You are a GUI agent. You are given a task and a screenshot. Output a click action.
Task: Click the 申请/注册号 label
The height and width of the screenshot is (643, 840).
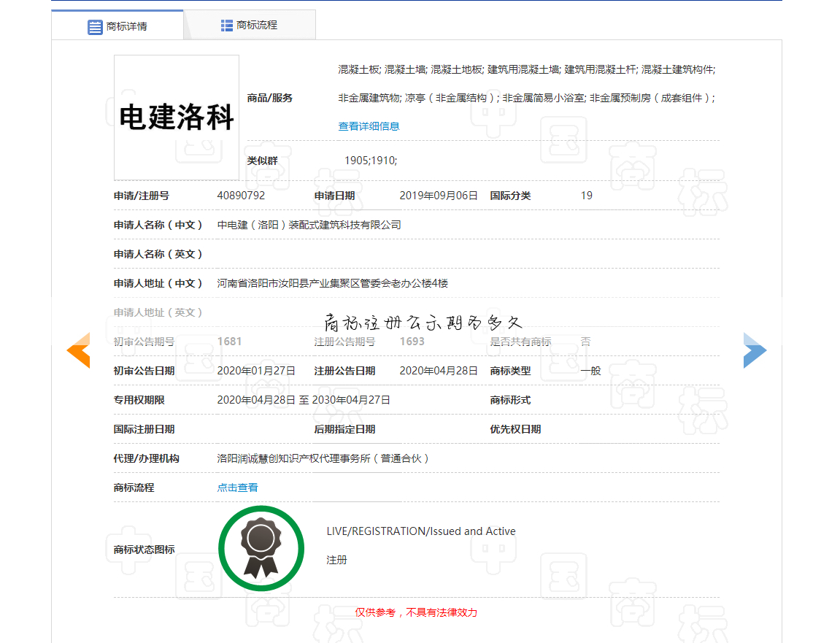click(x=141, y=196)
